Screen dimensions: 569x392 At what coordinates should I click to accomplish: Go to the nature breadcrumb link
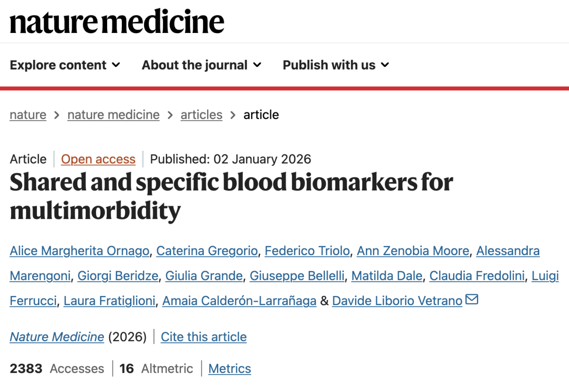pos(28,115)
